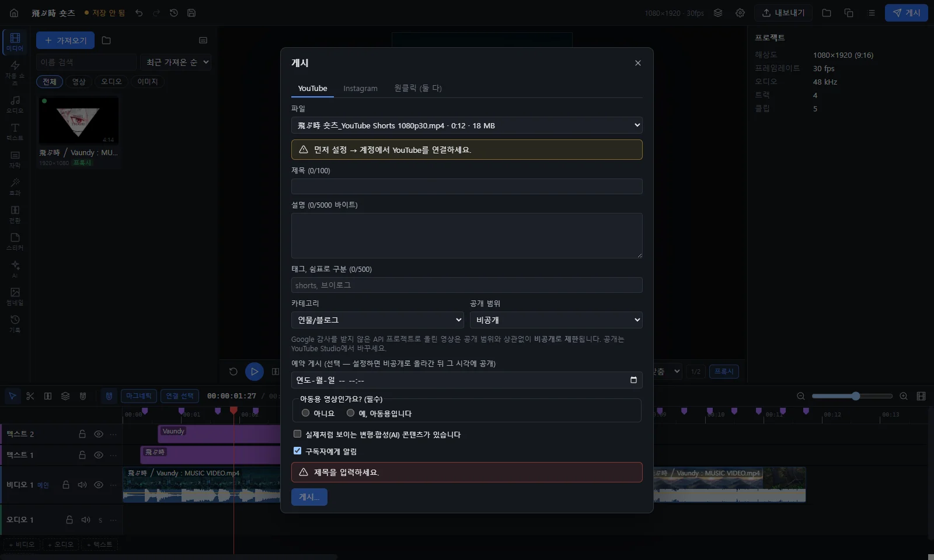Image resolution: width=934 pixels, height=560 pixels.
Task: Open the 카테고리 dropdown showing 인물/블로그
Action: click(378, 320)
